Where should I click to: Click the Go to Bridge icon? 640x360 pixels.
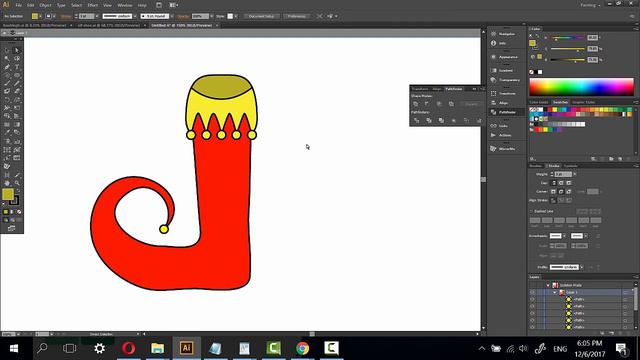[159, 5]
